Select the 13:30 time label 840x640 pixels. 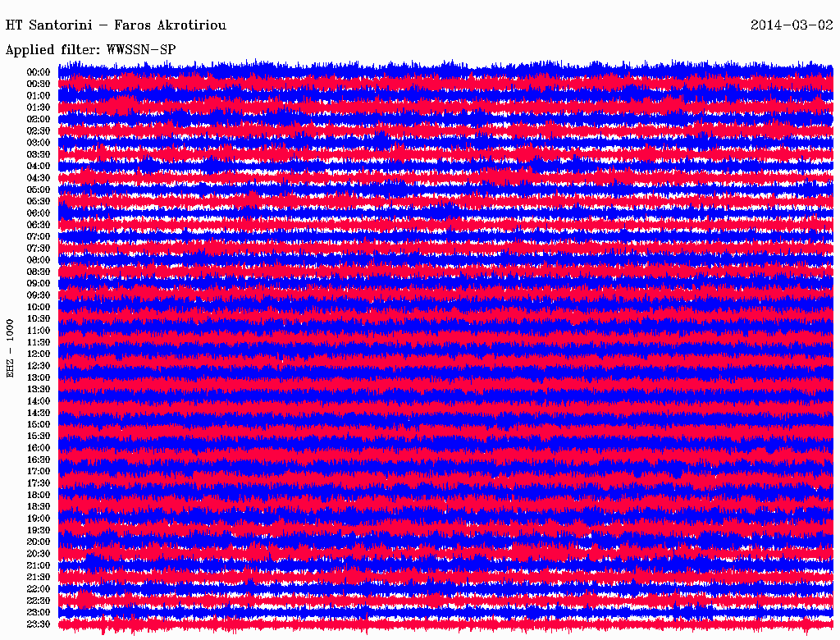pos(39,389)
